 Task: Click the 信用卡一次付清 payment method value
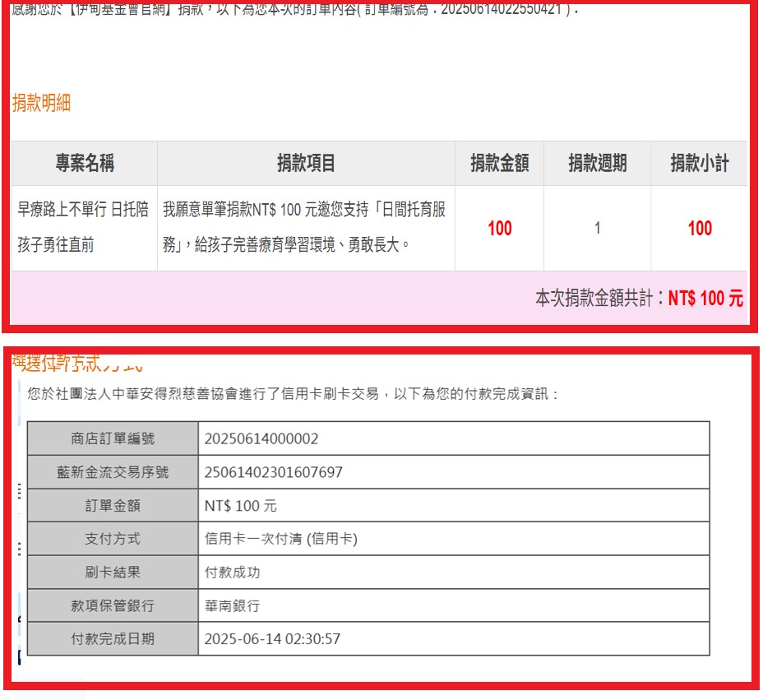point(280,539)
